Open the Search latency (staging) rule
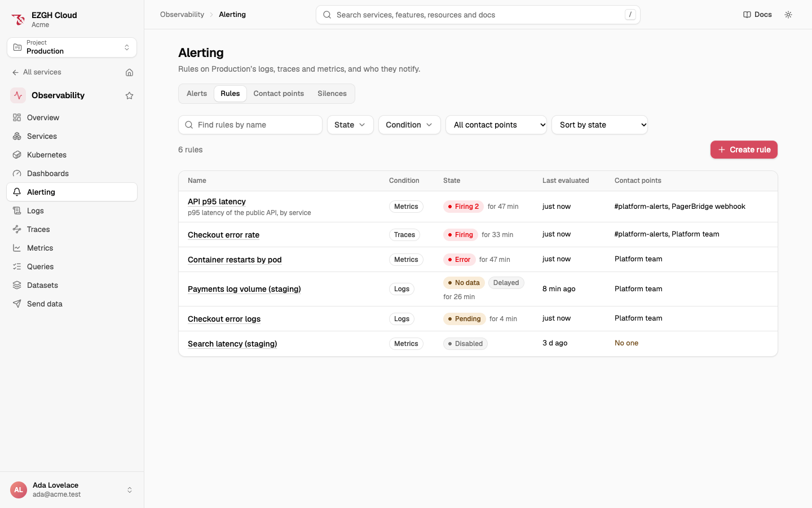Screen dimensions: 812x508 (232, 344)
